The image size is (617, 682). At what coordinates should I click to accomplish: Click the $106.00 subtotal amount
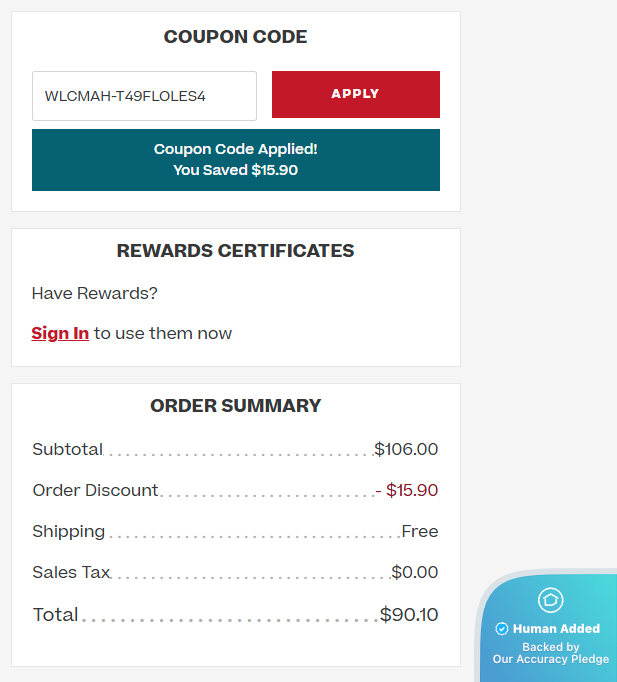pos(406,449)
